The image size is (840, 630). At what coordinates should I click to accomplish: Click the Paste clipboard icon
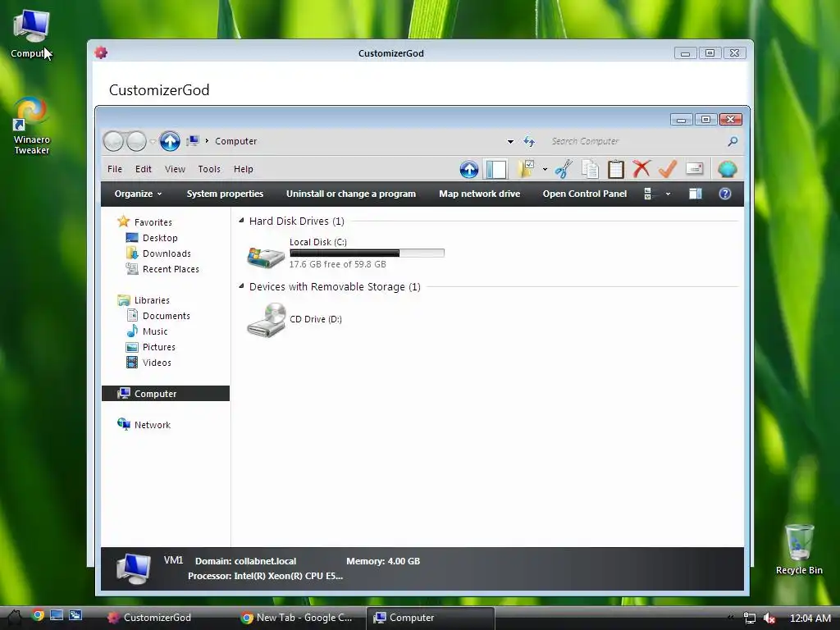[615, 169]
